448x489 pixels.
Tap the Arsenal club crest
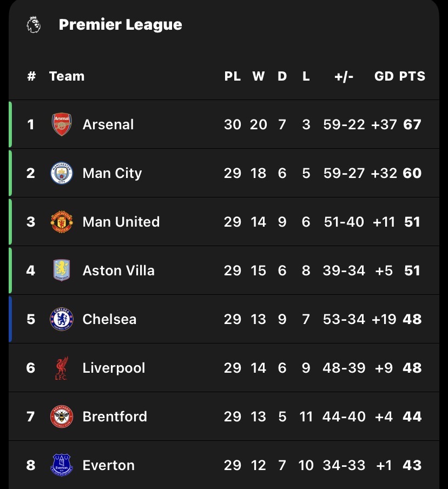(x=61, y=124)
